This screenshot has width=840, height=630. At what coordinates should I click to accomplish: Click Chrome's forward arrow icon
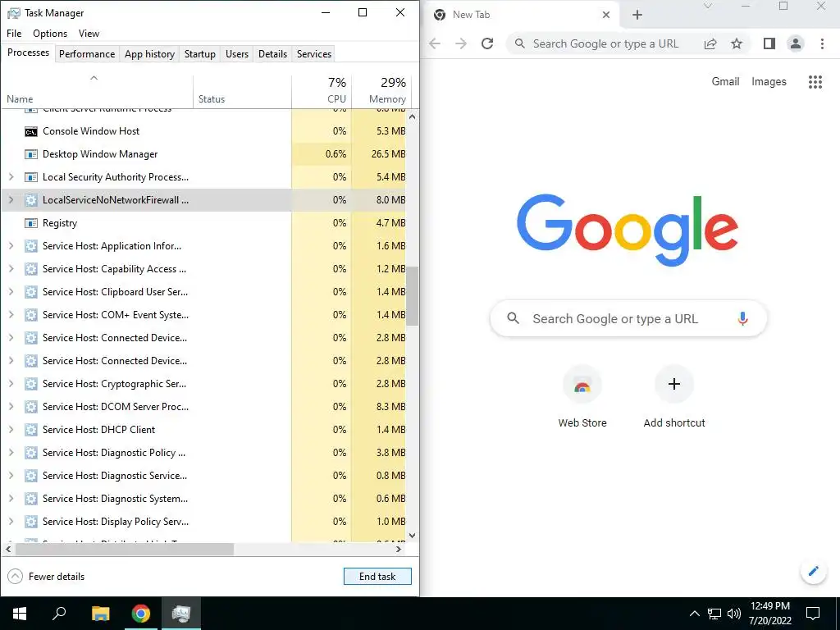tap(461, 44)
